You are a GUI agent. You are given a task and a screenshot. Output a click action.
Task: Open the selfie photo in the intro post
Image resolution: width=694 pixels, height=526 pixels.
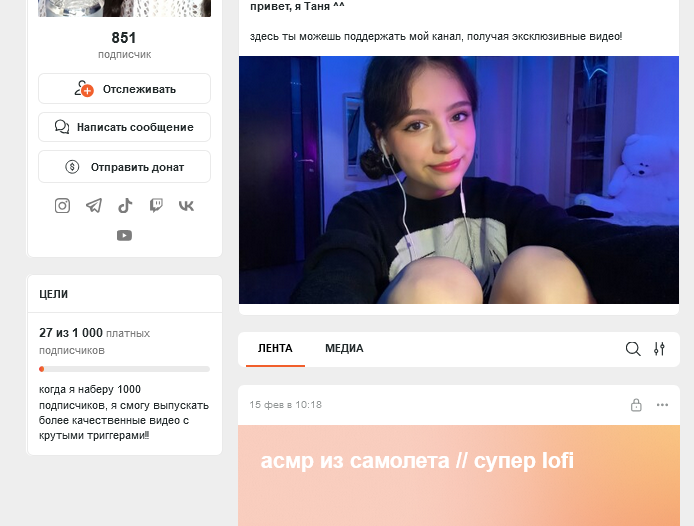[x=459, y=180]
